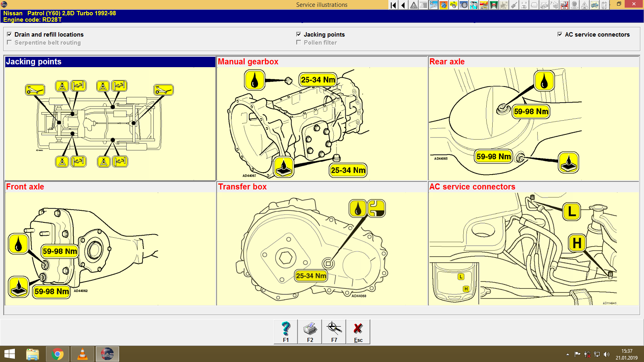Open the Windows Start menu
The image size is (644, 362).
(8, 354)
